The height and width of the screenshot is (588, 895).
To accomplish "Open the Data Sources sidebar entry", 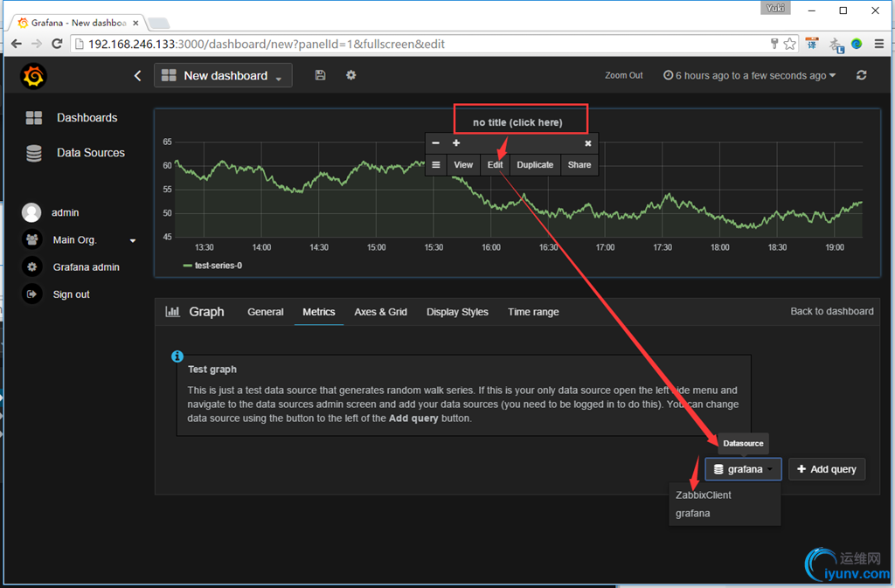I will [x=75, y=153].
